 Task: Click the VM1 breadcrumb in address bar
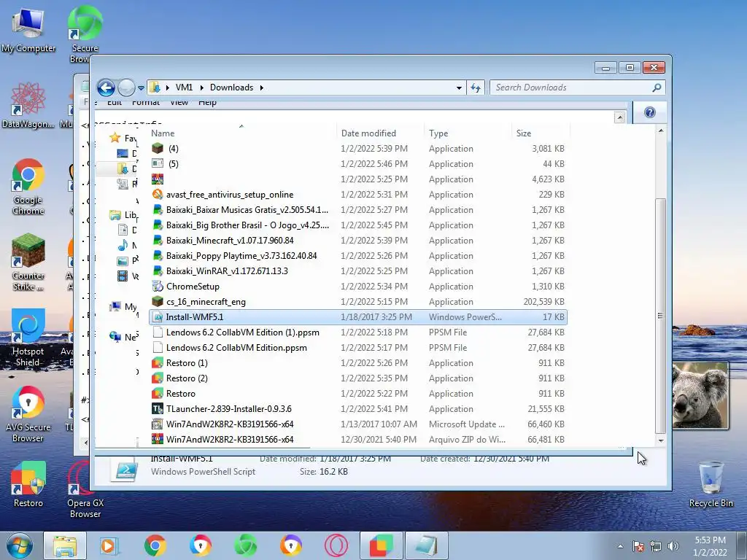click(x=184, y=87)
